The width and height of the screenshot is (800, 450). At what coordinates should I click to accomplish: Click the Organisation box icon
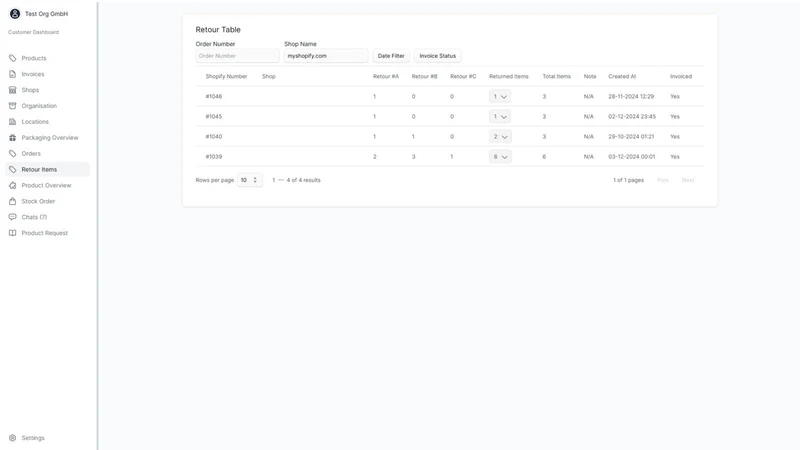(13, 106)
